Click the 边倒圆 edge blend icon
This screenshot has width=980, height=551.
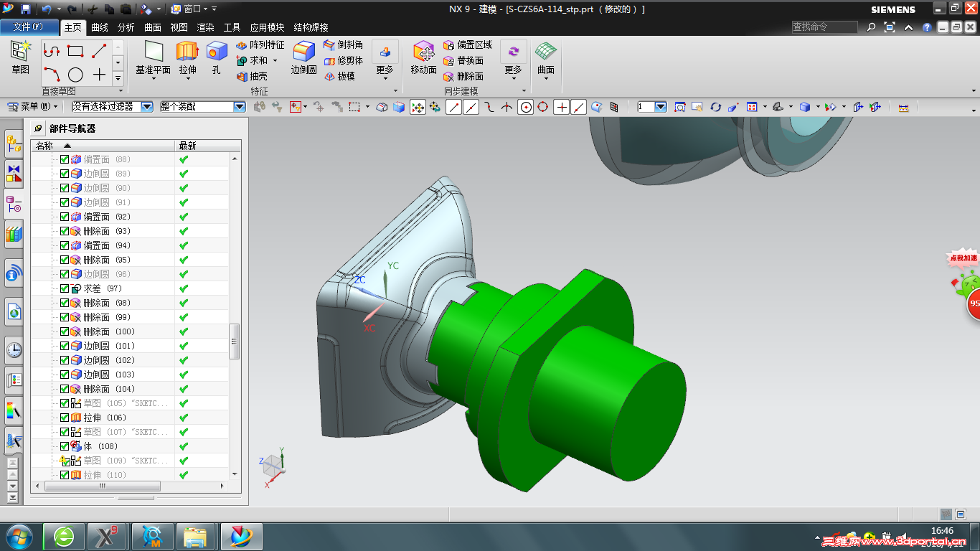pos(303,51)
